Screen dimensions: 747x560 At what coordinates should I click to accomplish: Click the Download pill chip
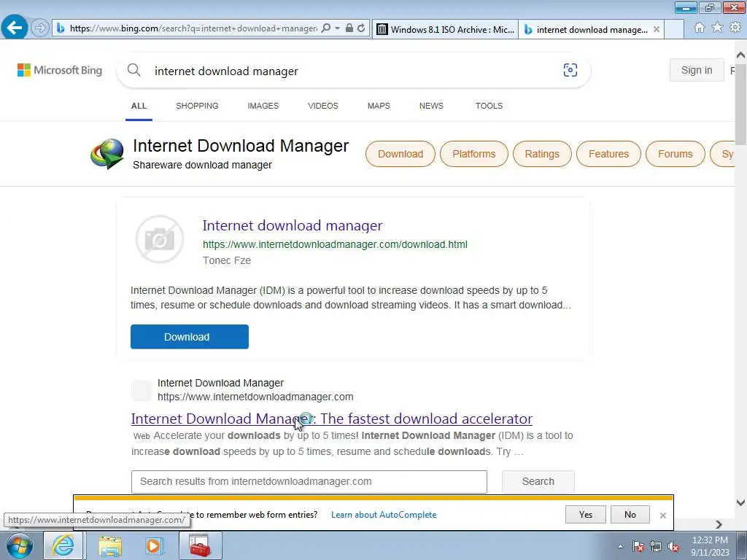pyautogui.click(x=400, y=154)
